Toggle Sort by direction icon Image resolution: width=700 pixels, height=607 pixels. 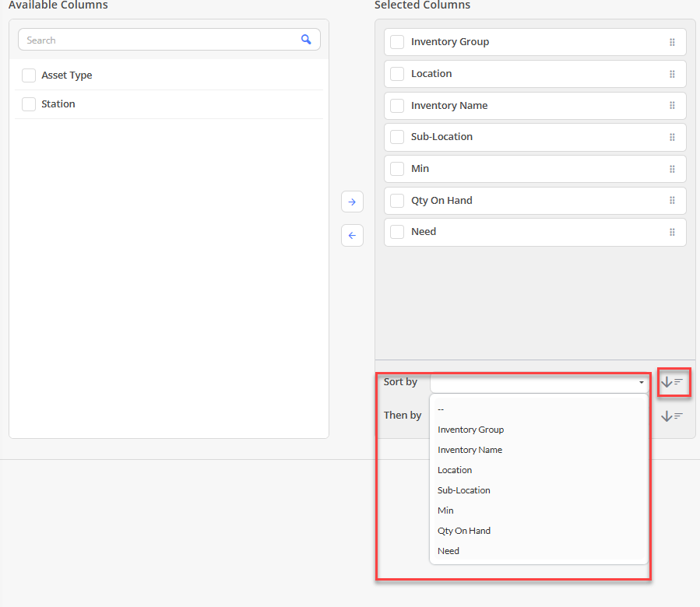coord(672,381)
